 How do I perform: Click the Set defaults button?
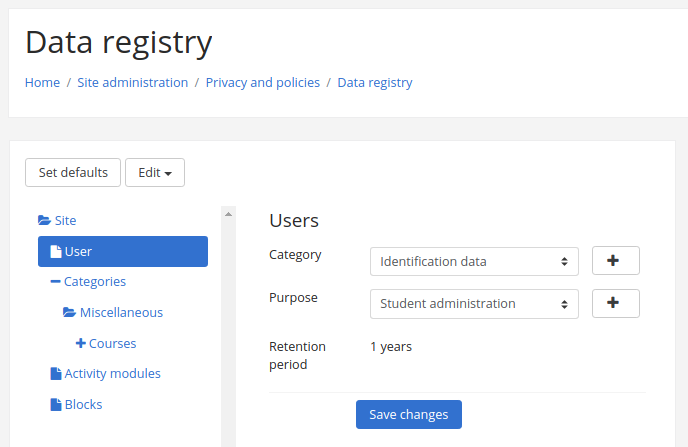coord(73,173)
